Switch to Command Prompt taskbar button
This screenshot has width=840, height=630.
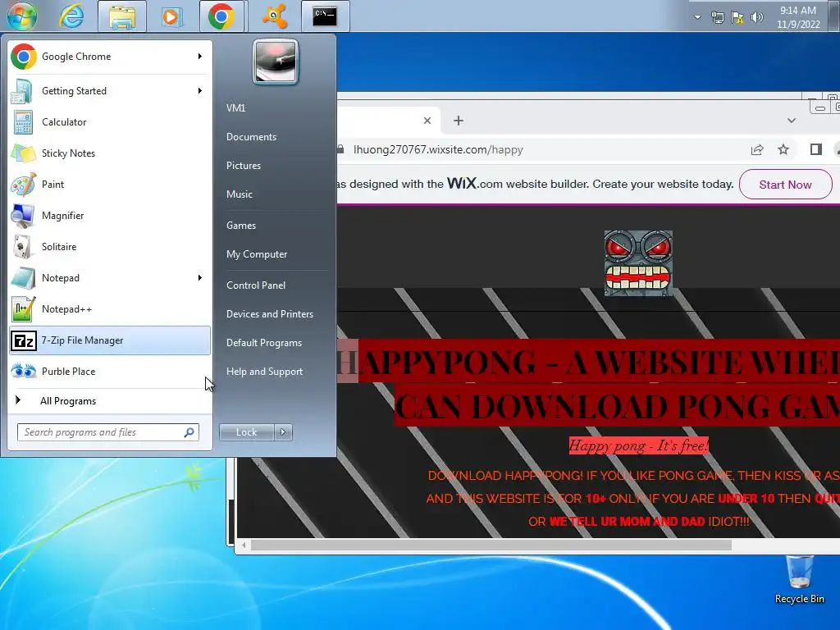tap(325, 16)
